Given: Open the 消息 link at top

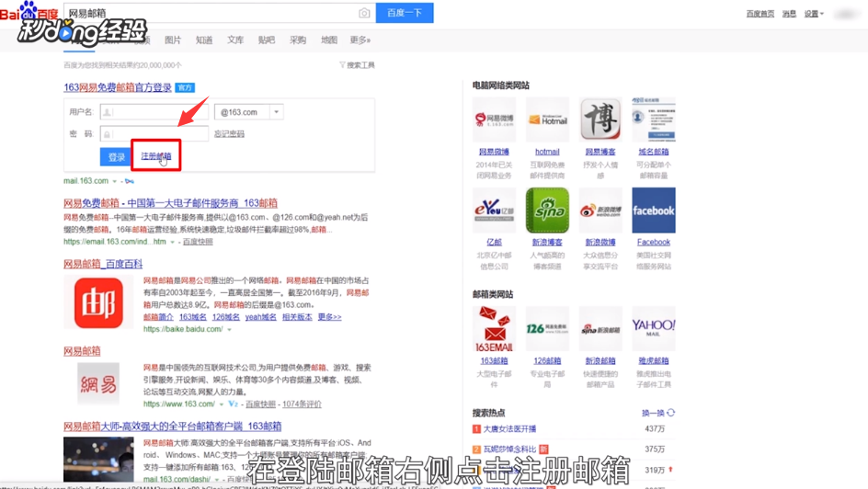Looking at the screenshot, I should click(x=789, y=14).
